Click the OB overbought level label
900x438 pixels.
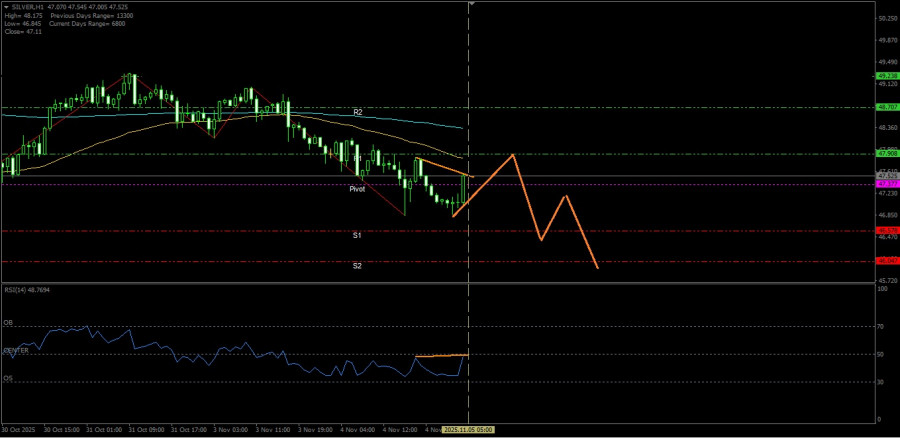[x=8, y=324]
